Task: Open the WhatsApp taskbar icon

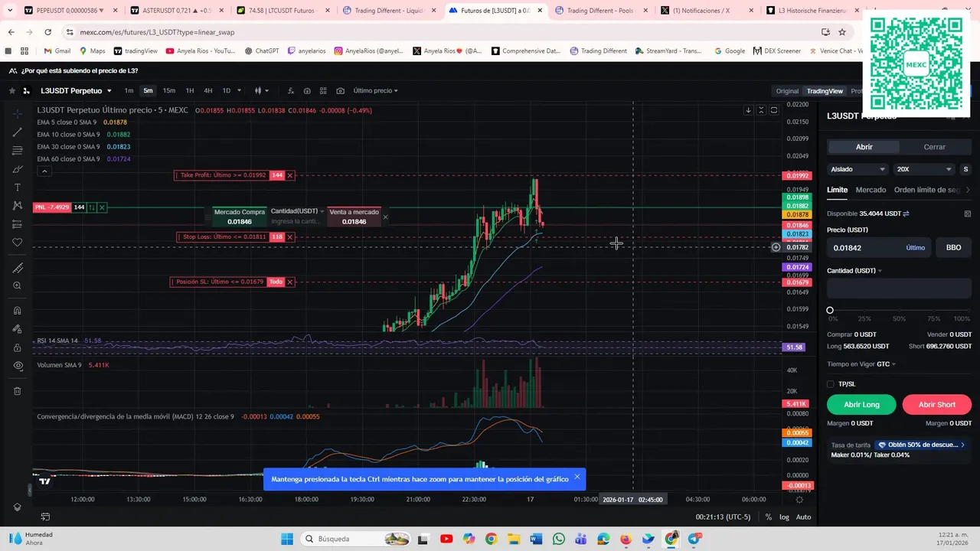Action: click(558, 539)
